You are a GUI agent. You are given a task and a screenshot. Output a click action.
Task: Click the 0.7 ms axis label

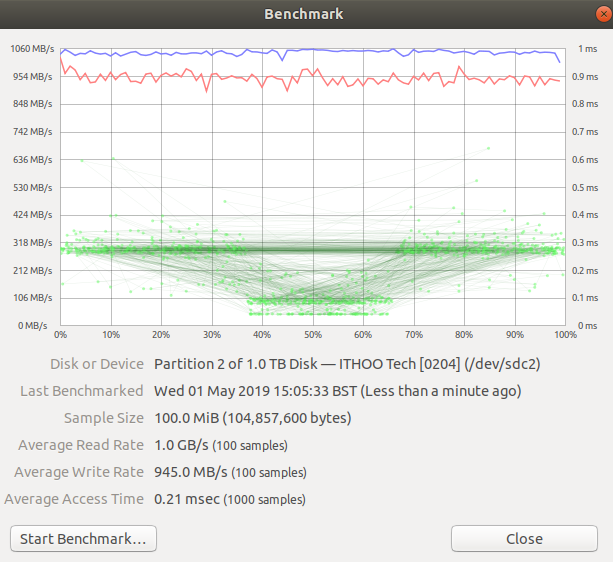585,132
